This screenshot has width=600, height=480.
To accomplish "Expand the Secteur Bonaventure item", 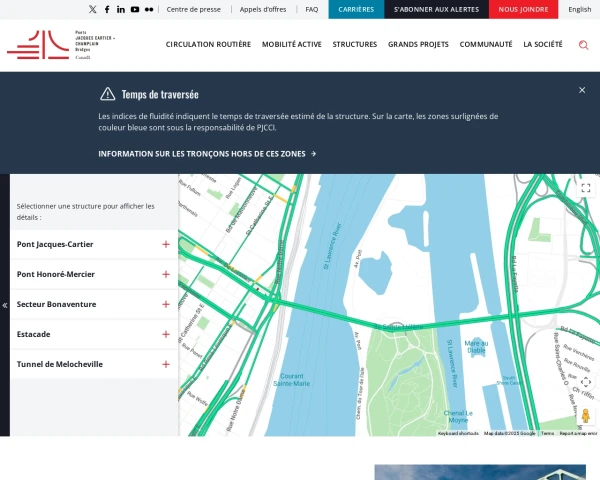I will click(166, 304).
